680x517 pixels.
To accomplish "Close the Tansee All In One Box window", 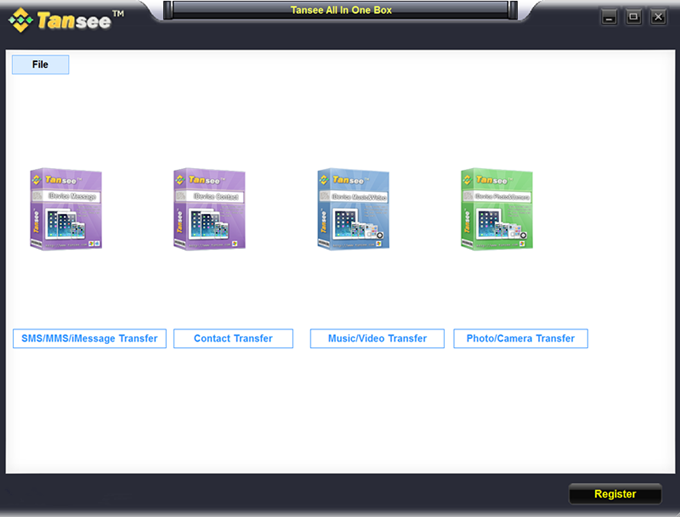I will [658, 17].
